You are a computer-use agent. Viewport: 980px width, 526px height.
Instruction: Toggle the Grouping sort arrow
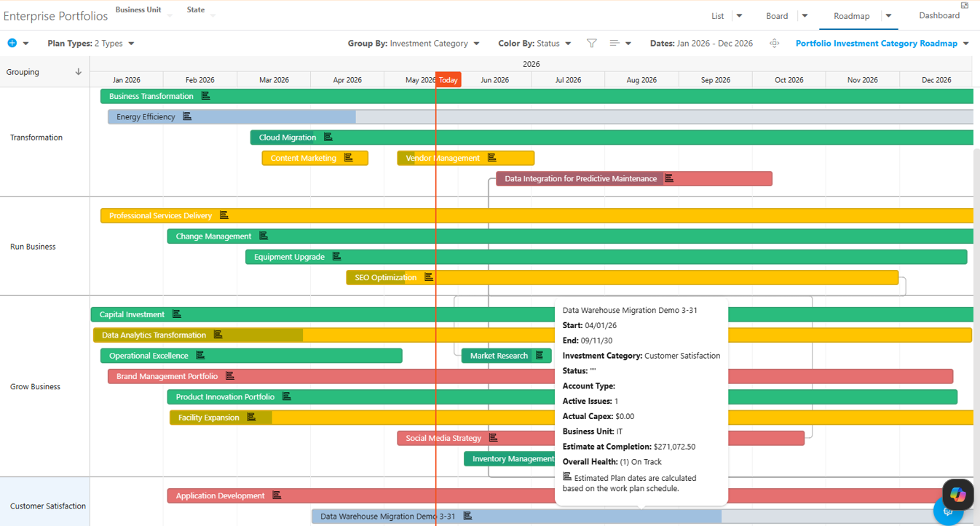(x=78, y=72)
